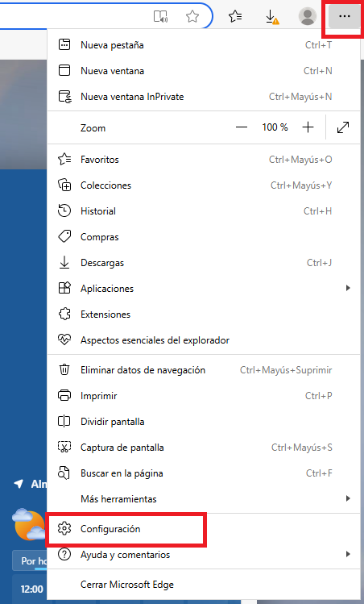Enter full screen via zoom expand icon
This screenshot has height=604, width=364.
click(343, 127)
